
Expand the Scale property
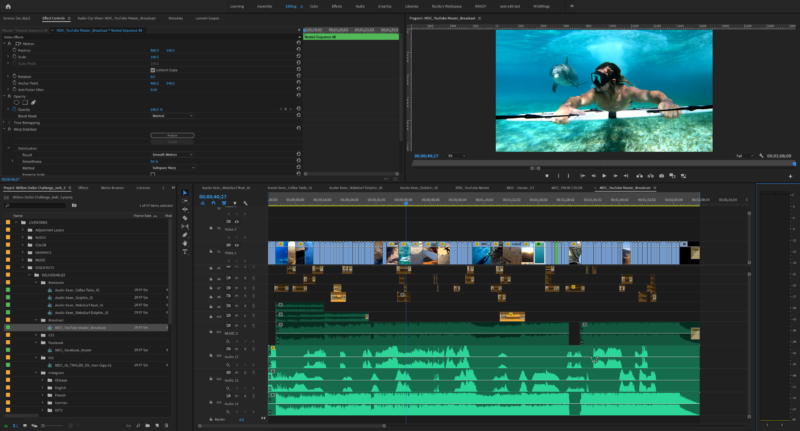click(8, 57)
